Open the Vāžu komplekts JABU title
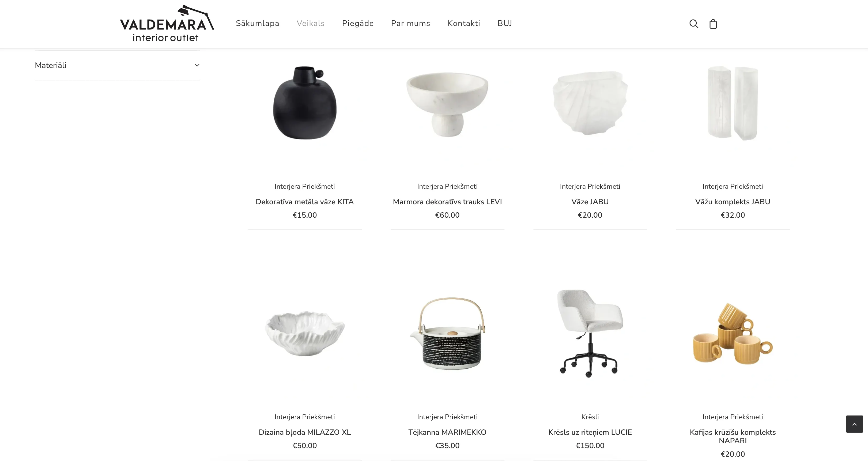This screenshot has width=868, height=461. pos(733,202)
